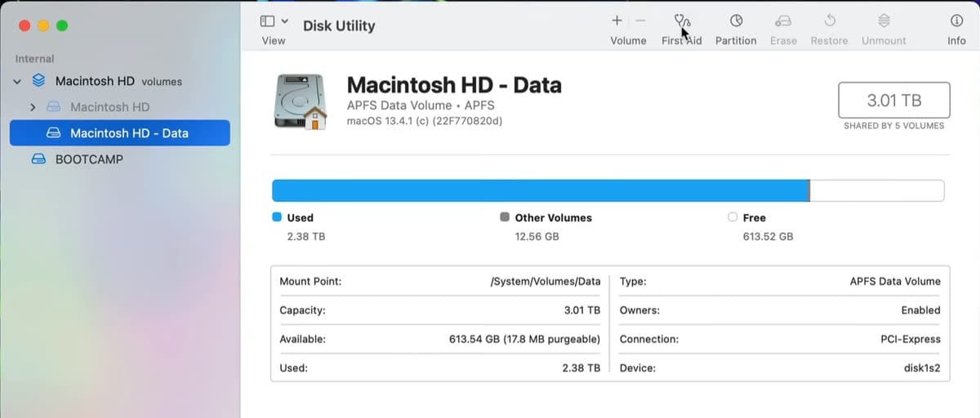Screen dimensions: 980x418
Task: Open the Info circle icon
Action: [956, 20]
